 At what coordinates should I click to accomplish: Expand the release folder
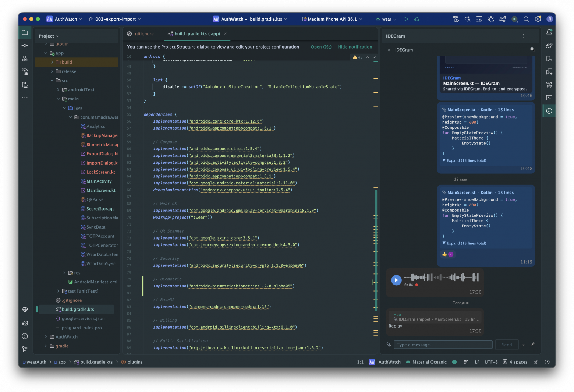click(x=52, y=71)
